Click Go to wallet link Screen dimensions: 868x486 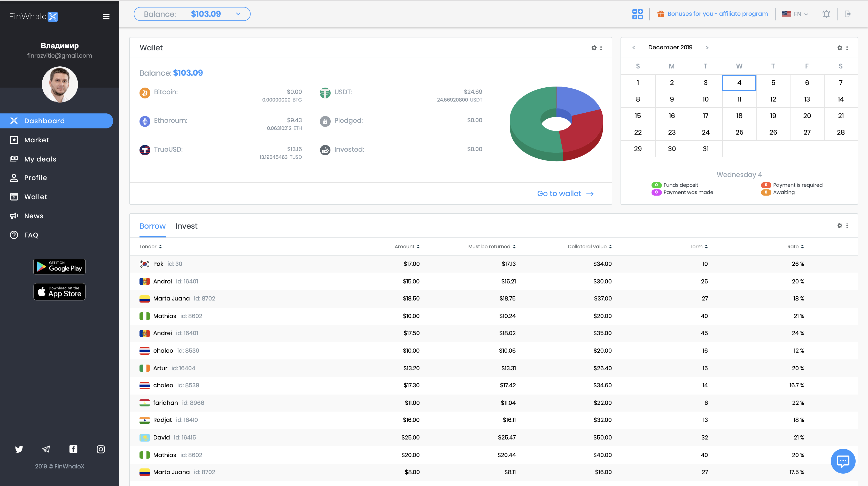coord(559,194)
